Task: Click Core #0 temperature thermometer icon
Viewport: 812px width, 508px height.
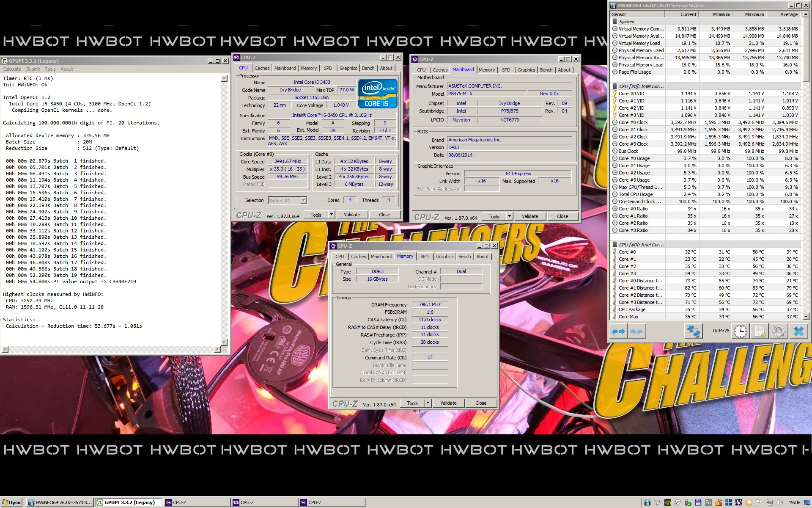Action: (615, 252)
